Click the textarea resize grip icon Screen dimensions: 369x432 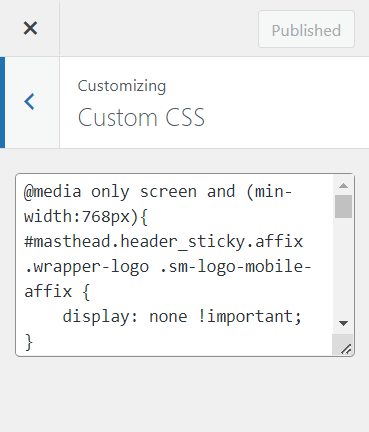(x=346, y=349)
